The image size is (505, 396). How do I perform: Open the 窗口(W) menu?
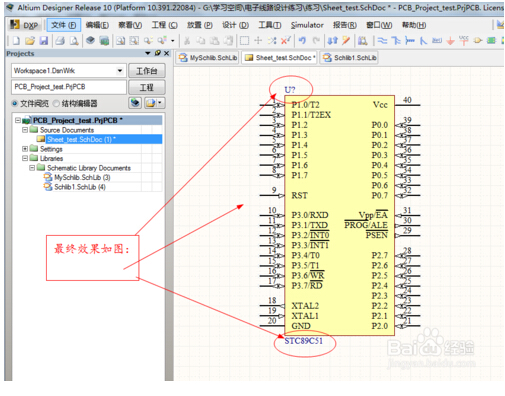(379, 25)
